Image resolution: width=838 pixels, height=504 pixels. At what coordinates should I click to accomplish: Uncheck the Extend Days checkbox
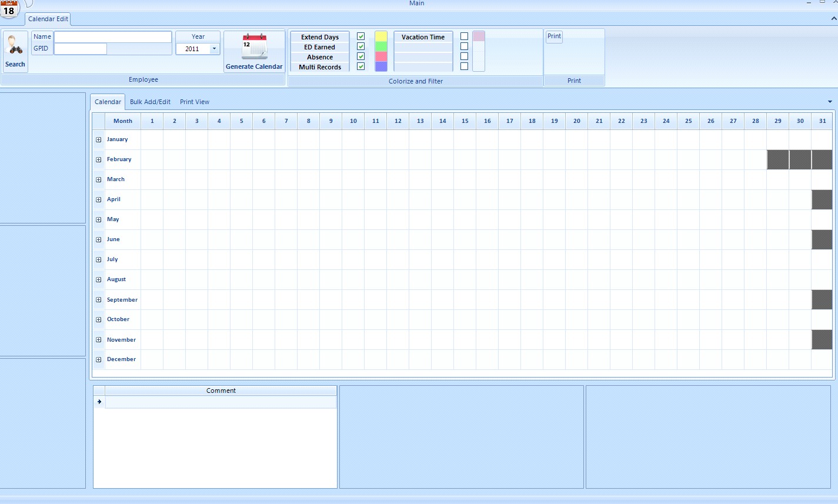(x=361, y=36)
